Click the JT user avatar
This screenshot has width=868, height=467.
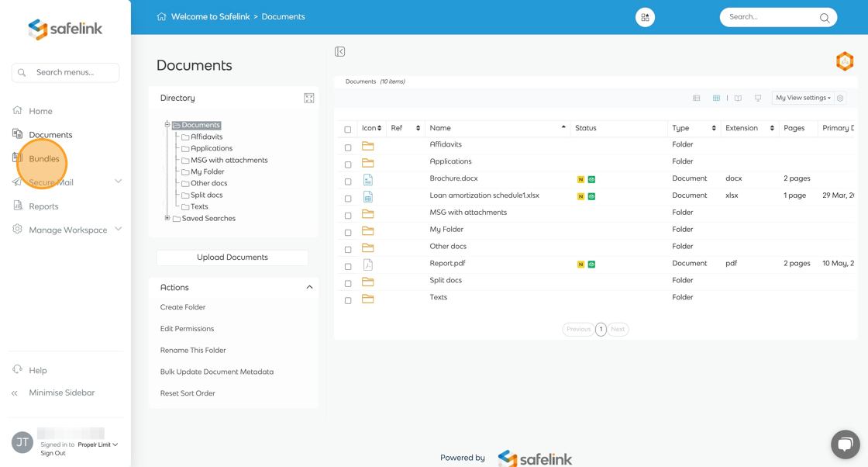tap(22, 442)
